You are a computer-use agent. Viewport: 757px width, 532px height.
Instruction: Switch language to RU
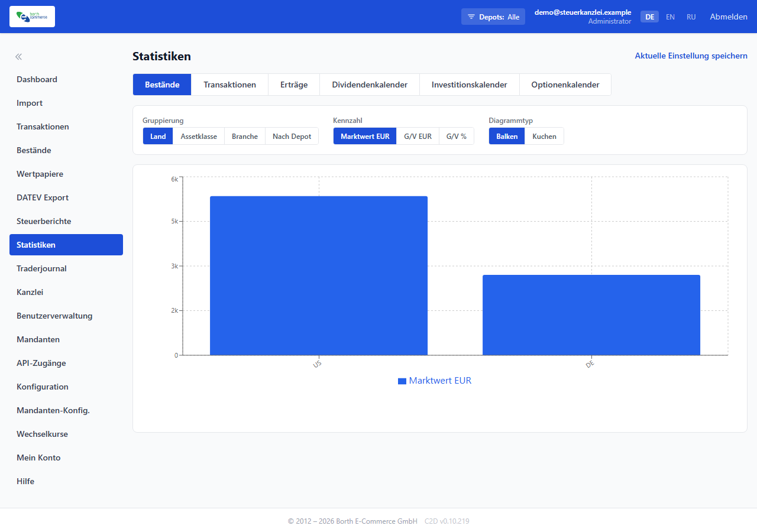click(691, 17)
